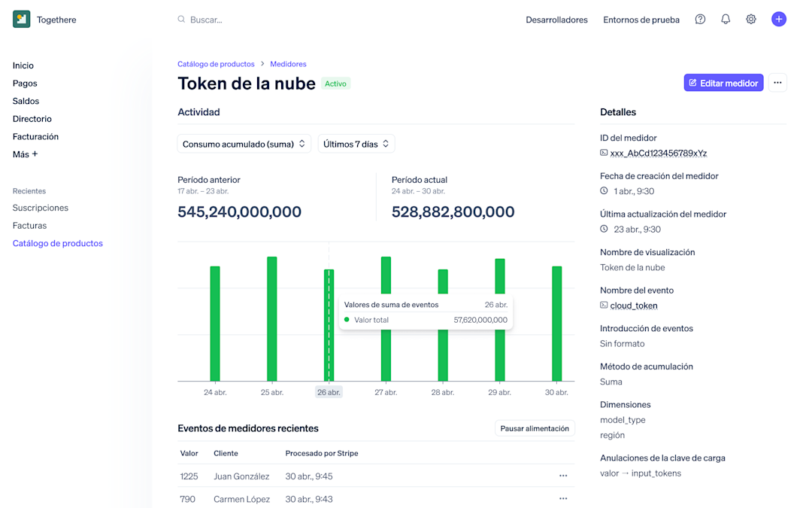812x508 pixels.
Task: Open the Últimos 7 días period selector
Action: tap(356, 143)
